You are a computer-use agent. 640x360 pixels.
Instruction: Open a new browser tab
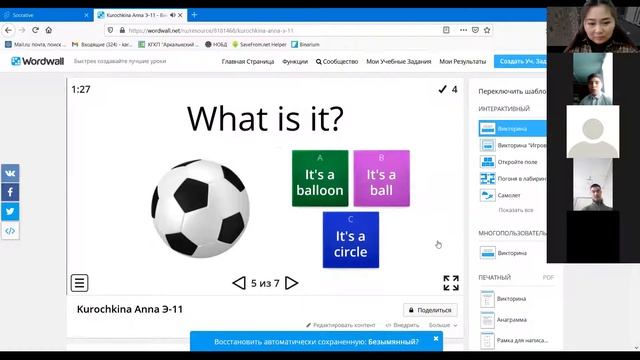[x=194, y=15]
